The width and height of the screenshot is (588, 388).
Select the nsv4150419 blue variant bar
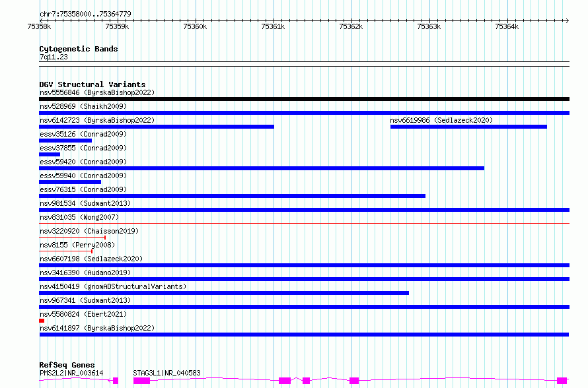coord(224,293)
